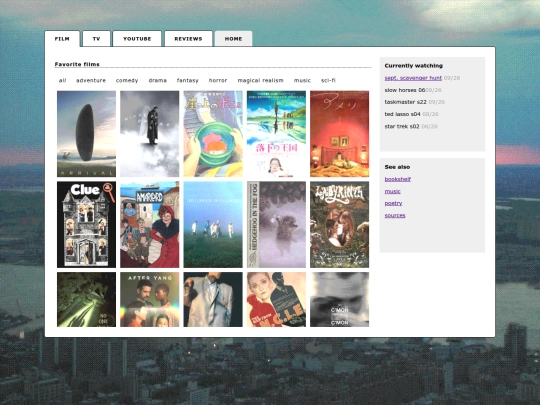Click the 'Favorite films' heading
This screenshot has width=540, height=405.
click(x=77, y=64)
